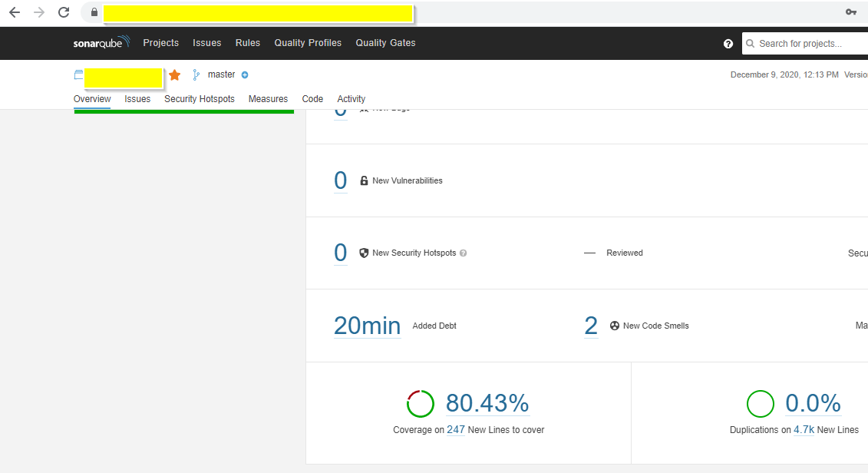The height and width of the screenshot is (473, 868).
Task: Click the New Code Smells icon
Action: (x=614, y=326)
